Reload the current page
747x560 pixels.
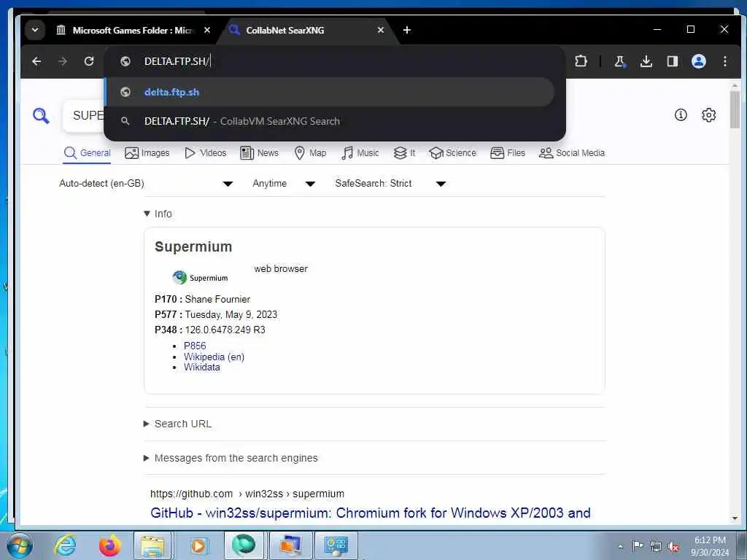click(89, 61)
